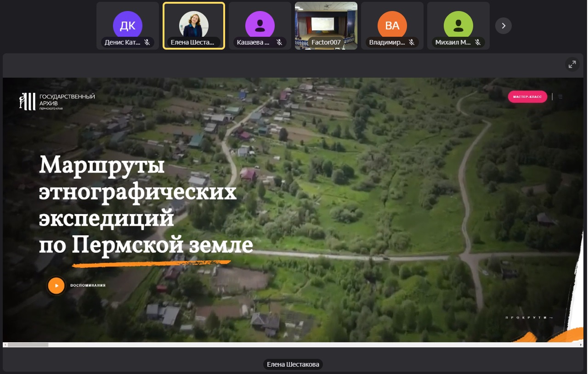
Task: Click muted microphone icon on Михаил tile
Action: tap(478, 42)
